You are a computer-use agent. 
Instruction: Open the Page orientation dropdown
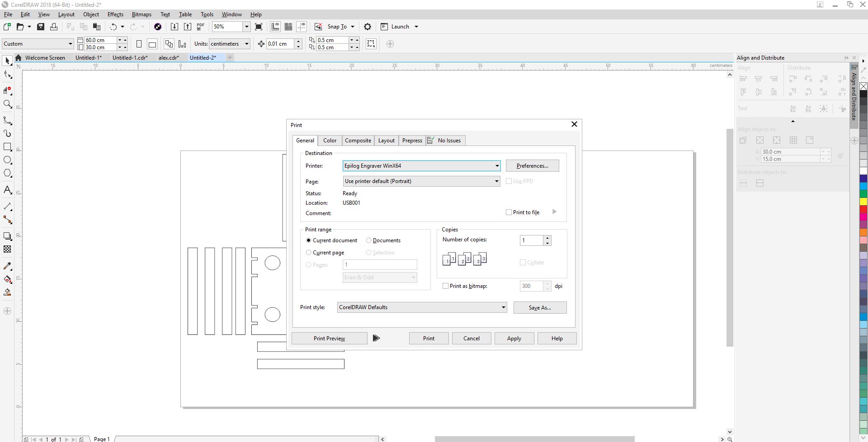click(x=496, y=181)
